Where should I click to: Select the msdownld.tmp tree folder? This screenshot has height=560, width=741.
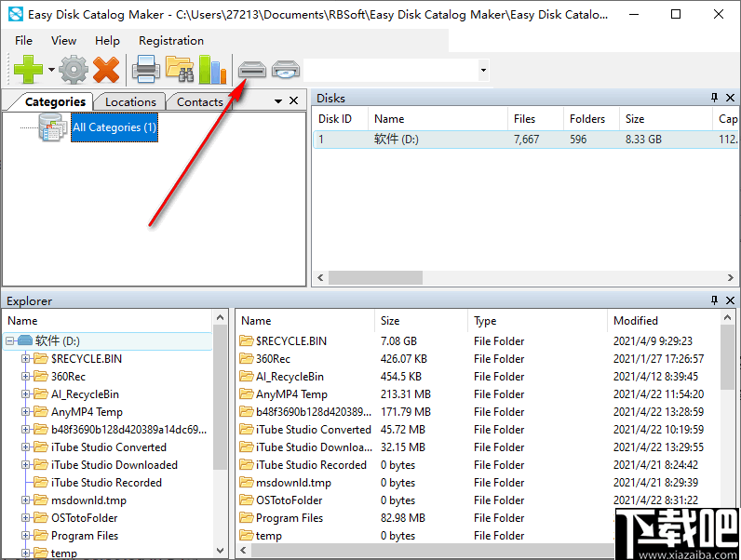(88, 500)
